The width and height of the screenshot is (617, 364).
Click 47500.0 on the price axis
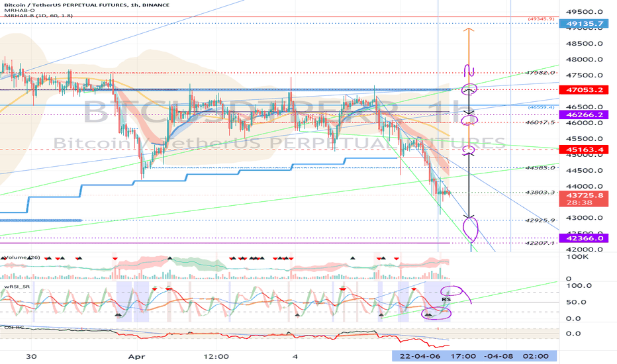click(584, 75)
